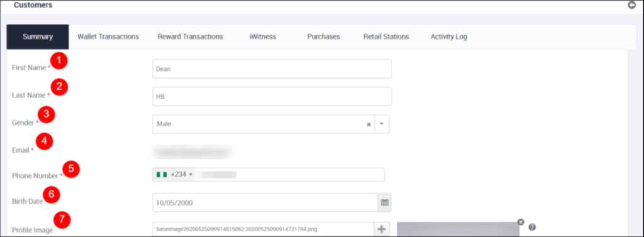Click the First Name field containing Dean
644x237 pixels.
click(272, 69)
